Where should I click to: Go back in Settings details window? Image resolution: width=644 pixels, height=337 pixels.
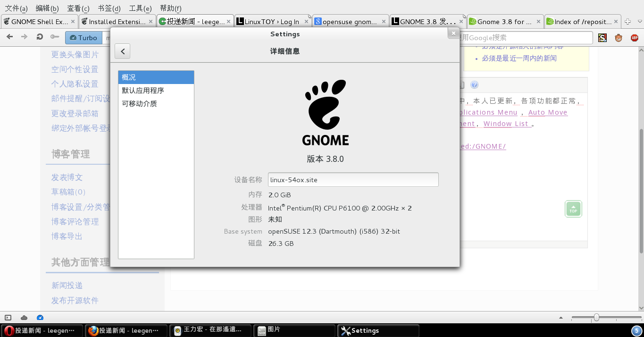pyautogui.click(x=122, y=51)
